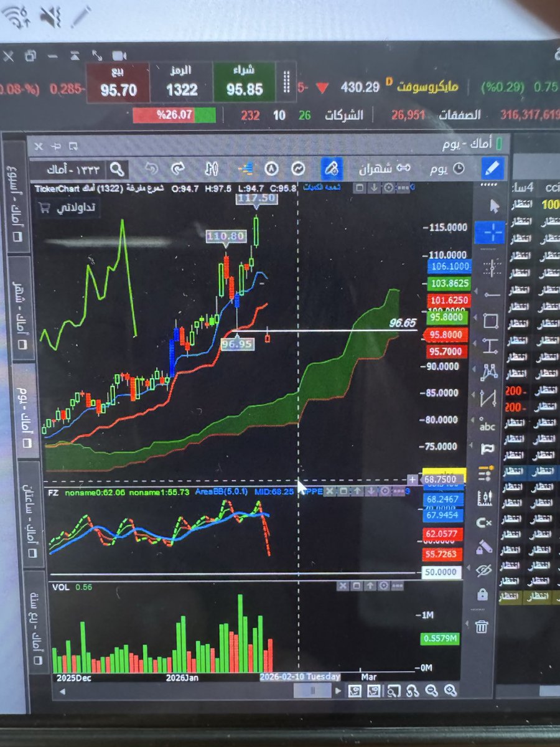
Task: Select the eraser lock drawing icon
Action: (x=484, y=547)
